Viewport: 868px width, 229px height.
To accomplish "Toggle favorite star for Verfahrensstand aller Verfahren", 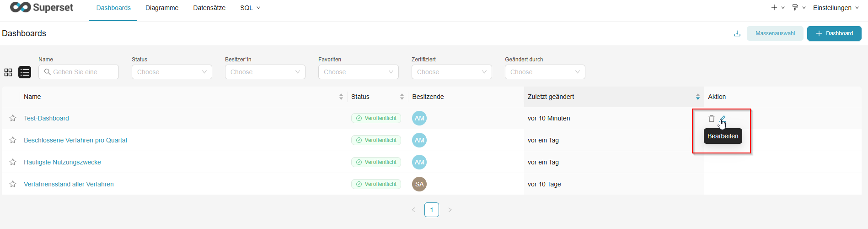I will tap(13, 184).
